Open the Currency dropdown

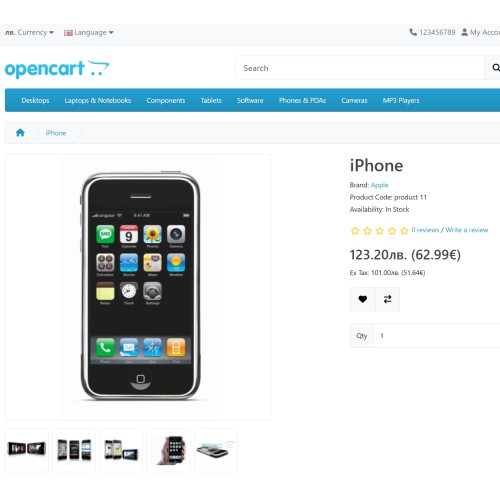(x=29, y=32)
